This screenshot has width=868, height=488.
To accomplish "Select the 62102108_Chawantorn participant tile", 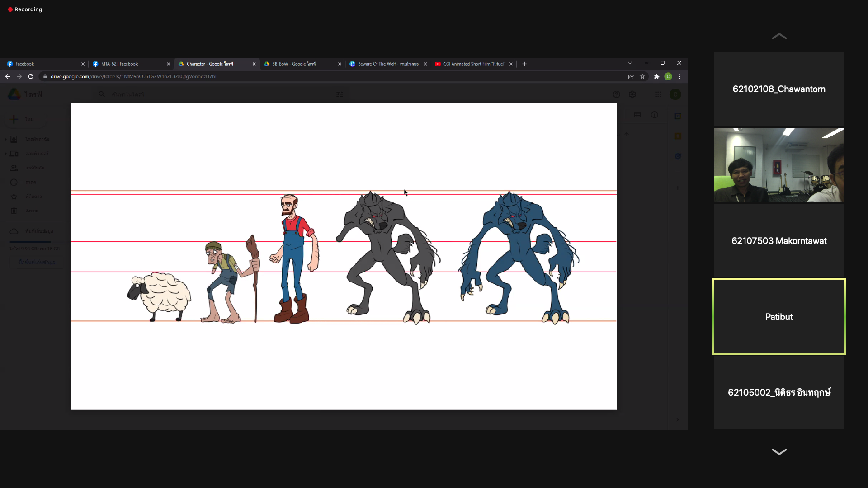I will tap(779, 89).
